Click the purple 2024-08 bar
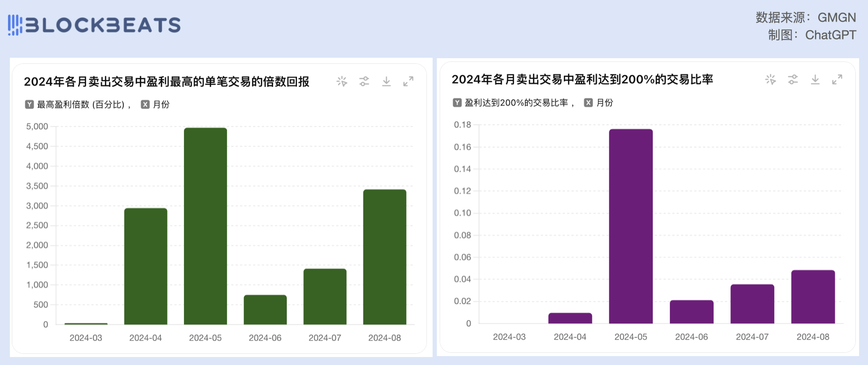Screen dimensions: 868x365 (x=813, y=297)
